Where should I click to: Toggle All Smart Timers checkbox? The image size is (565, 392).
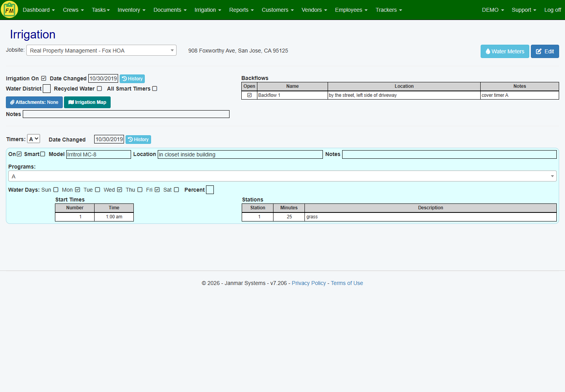click(x=155, y=89)
